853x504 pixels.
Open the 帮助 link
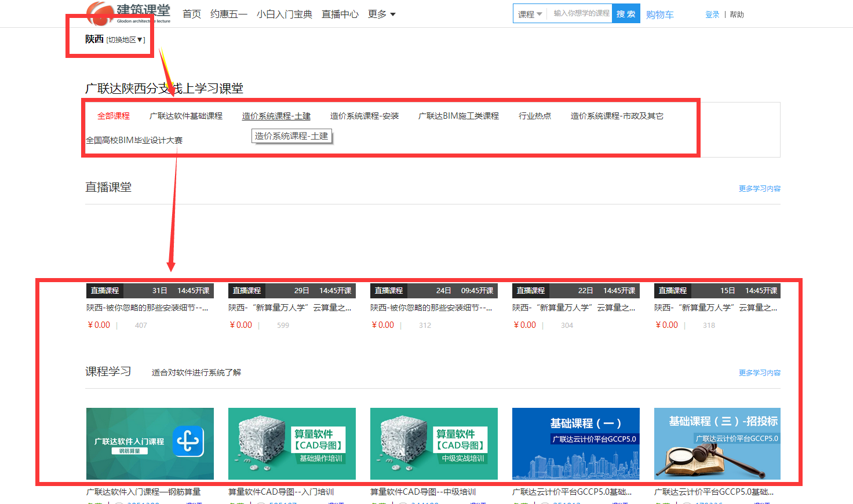[737, 14]
